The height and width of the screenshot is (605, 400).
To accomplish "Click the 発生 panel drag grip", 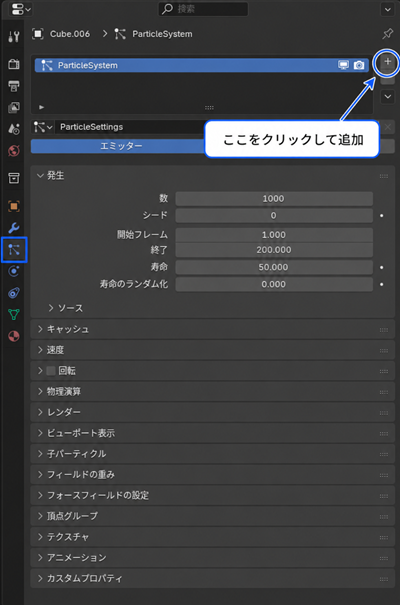I will (x=383, y=176).
